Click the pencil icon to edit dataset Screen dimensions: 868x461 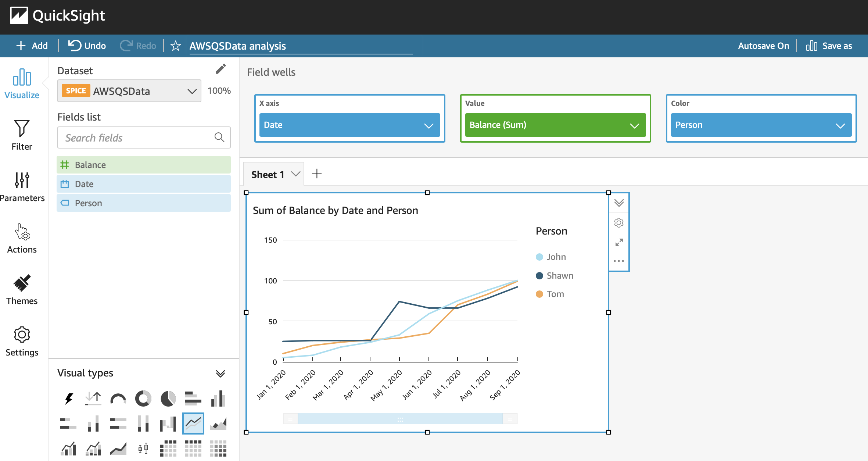click(x=220, y=69)
